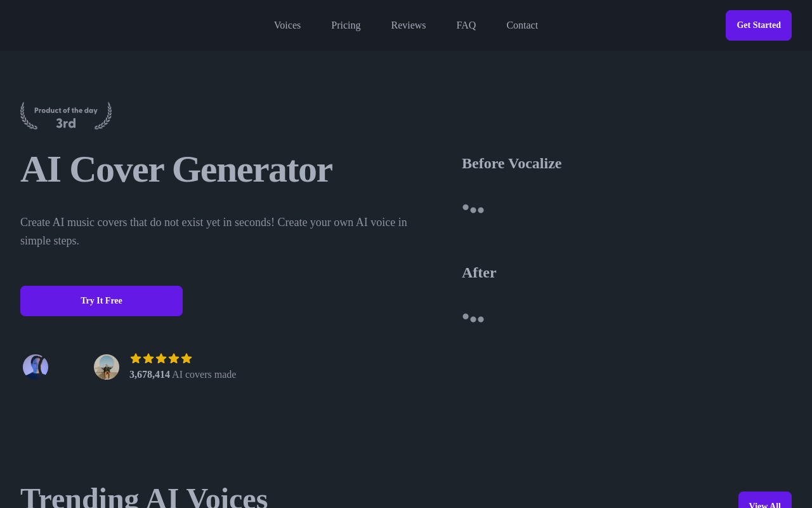Select the purple-toned user avatar
The height and width of the screenshot is (508, 812).
click(x=36, y=367)
